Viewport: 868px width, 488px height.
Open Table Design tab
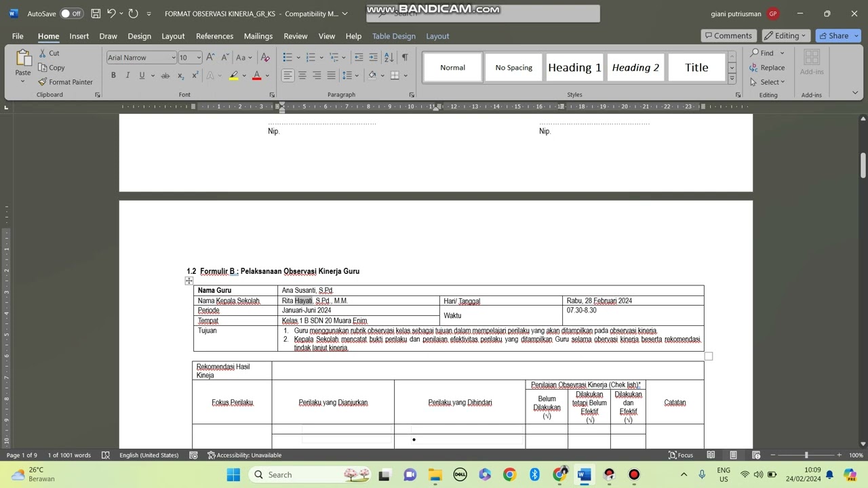[393, 36]
